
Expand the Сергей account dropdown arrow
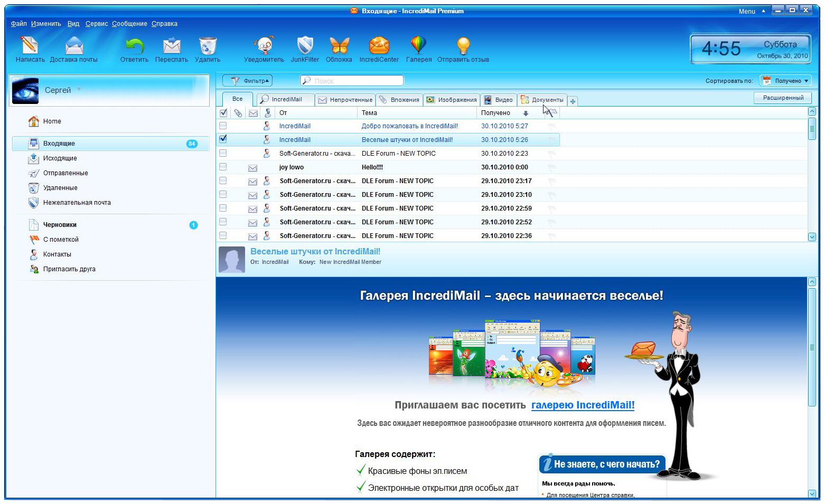(79, 89)
